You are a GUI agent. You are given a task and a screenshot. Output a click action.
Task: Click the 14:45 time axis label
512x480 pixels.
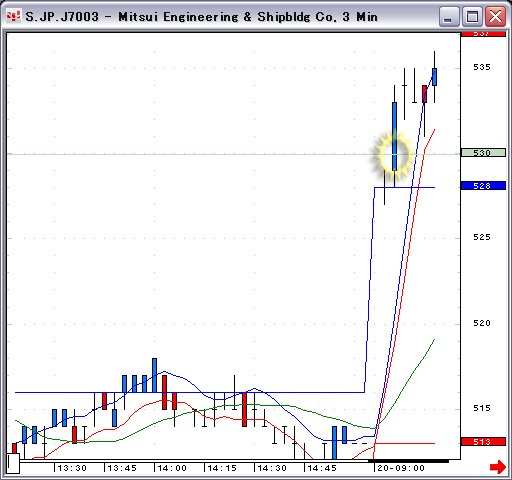tap(322, 468)
